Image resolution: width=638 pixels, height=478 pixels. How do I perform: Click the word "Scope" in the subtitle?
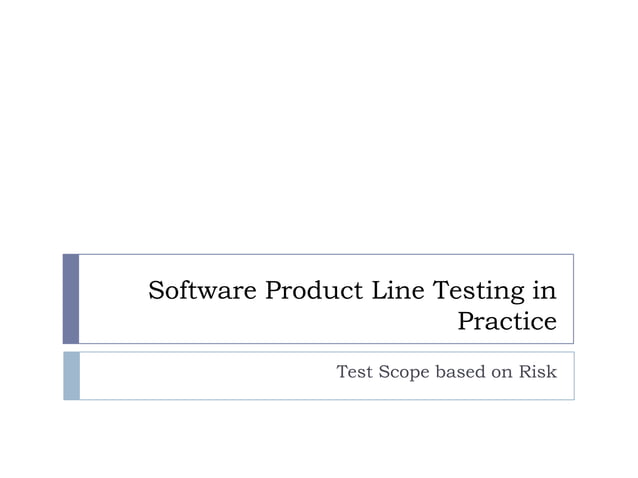404,373
